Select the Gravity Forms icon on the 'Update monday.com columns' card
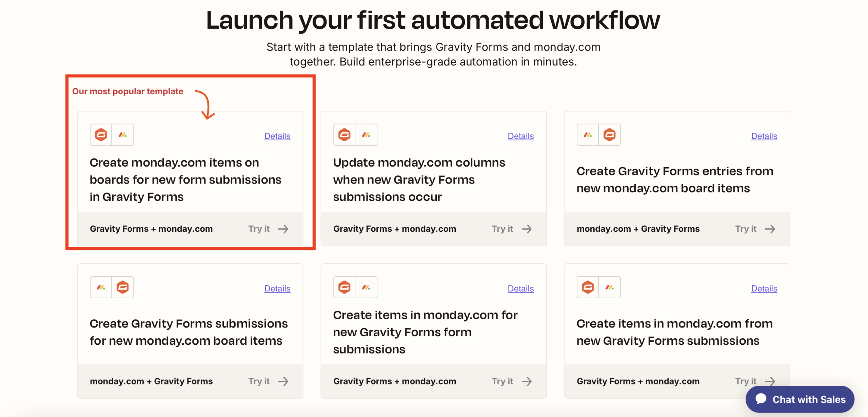This screenshot has height=417, width=868. (344, 135)
